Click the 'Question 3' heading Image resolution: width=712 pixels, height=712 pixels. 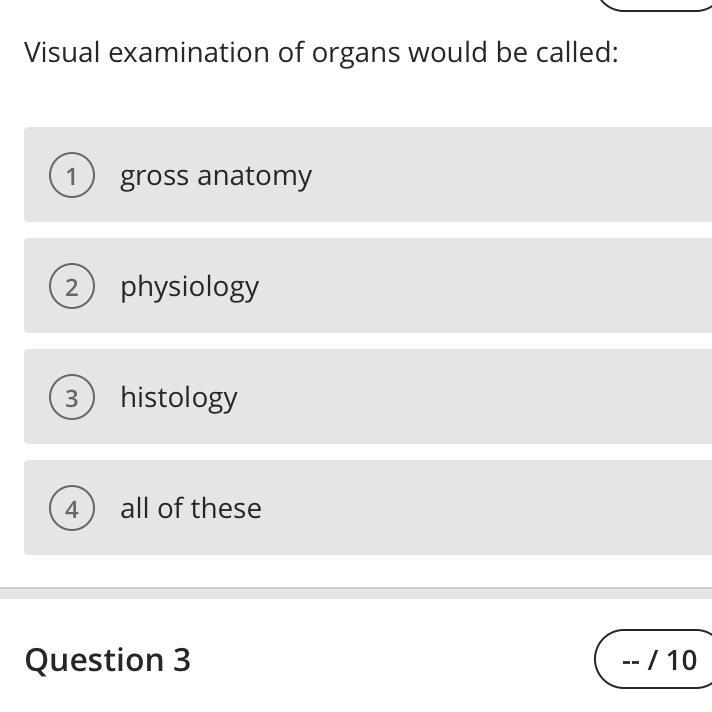coord(108,660)
